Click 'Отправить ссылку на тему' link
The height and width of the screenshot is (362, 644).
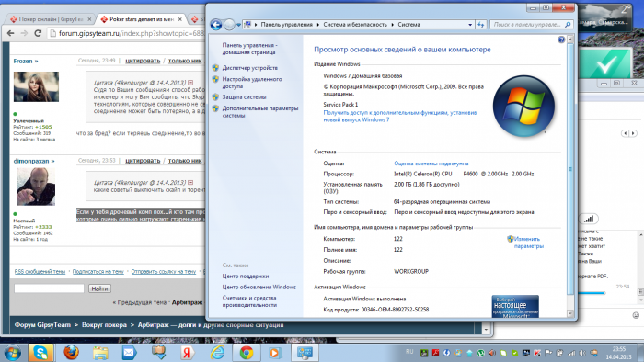164,271
